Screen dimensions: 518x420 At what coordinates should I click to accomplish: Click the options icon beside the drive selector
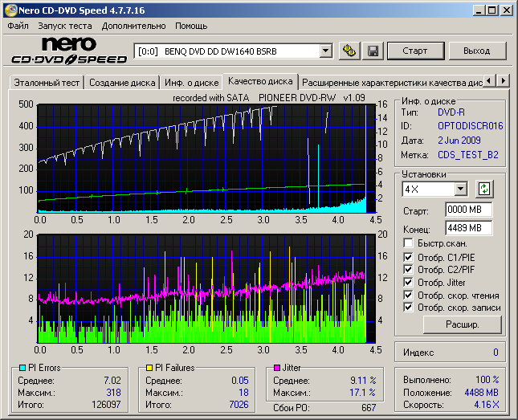pyautogui.click(x=349, y=51)
